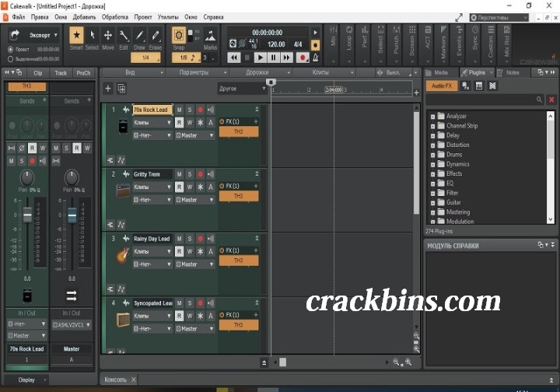Toggle Read automation on 70s Rock Lead track

[x=180, y=122]
